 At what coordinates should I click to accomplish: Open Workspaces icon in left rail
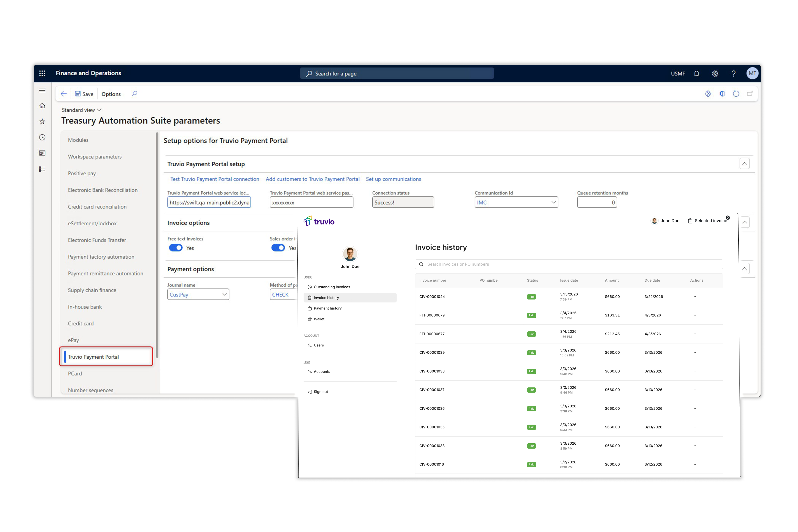pos(42,153)
